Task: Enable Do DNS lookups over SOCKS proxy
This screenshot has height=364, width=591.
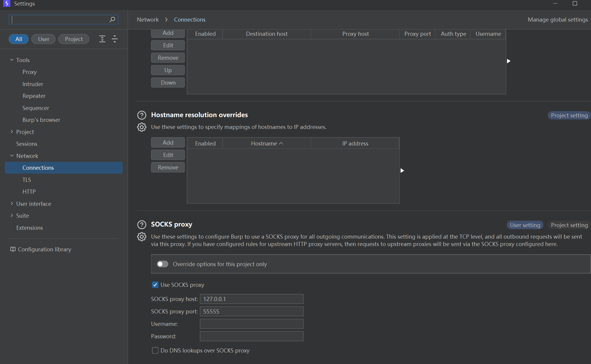Action: tap(155, 350)
